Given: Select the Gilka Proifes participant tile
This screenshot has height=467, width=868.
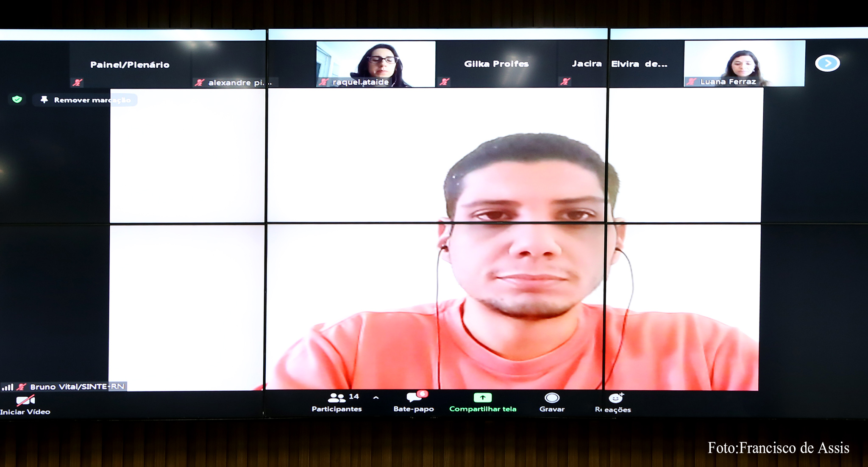Looking at the screenshot, I should (x=496, y=64).
